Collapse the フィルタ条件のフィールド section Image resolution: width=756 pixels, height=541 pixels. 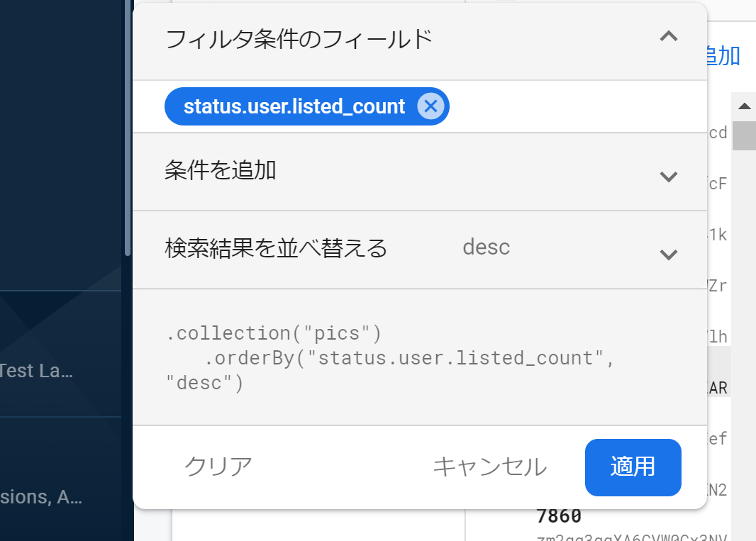point(668,37)
